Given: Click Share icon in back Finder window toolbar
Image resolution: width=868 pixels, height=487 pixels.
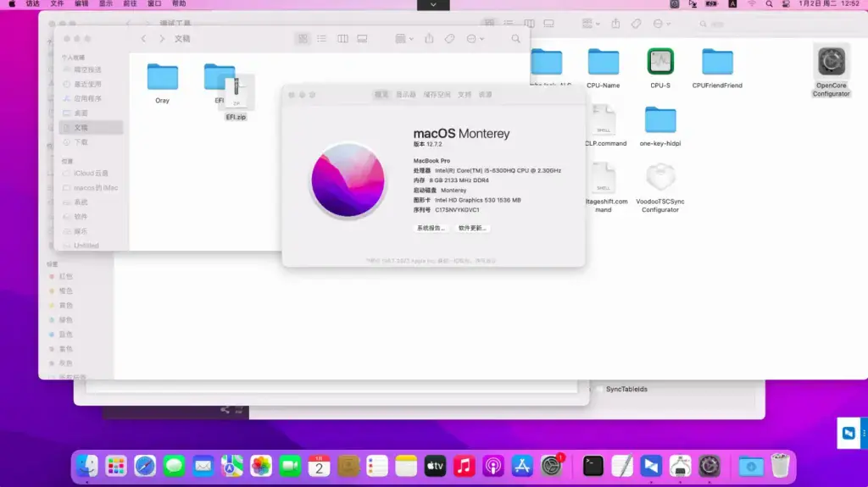Looking at the screenshot, I should click(x=615, y=24).
